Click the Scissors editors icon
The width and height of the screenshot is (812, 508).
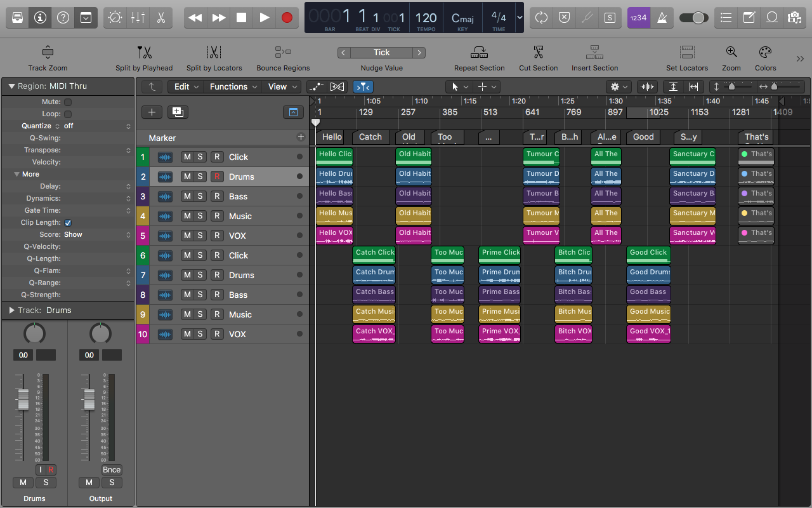tap(160, 18)
